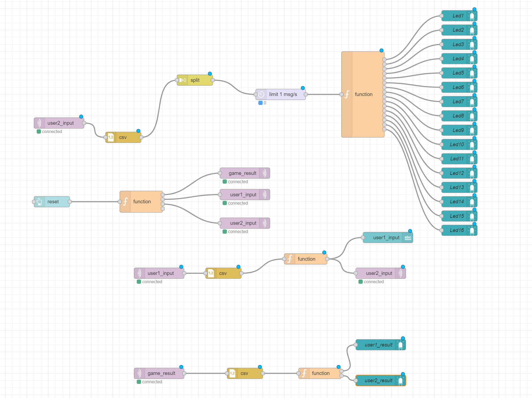Select the split node icon
This screenshot has height=398, width=532.
pyautogui.click(x=183, y=80)
